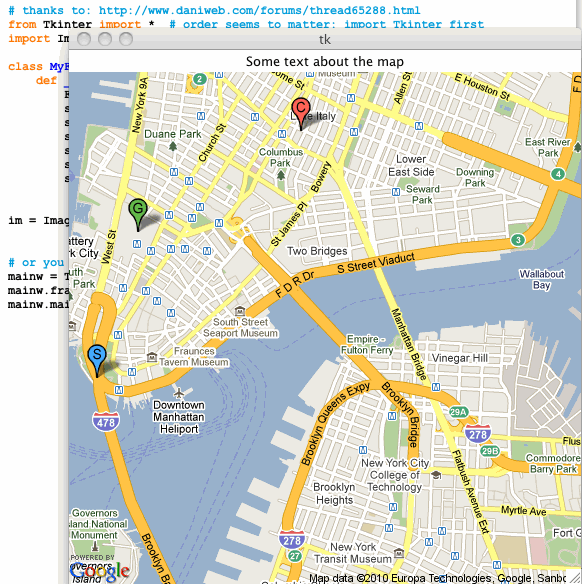Image resolution: width=582 pixels, height=584 pixels.
Task: Click the 'im = Imag' code line
Action: tap(38, 220)
